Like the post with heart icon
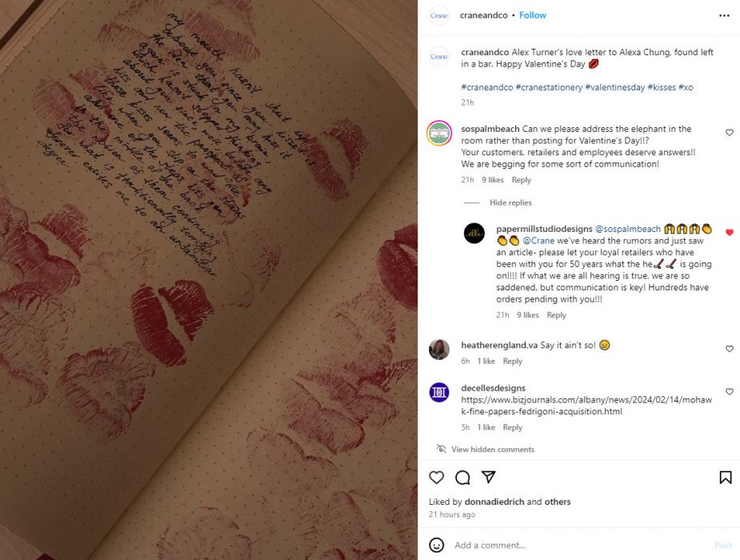The height and width of the screenshot is (560, 740). (437, 478)
